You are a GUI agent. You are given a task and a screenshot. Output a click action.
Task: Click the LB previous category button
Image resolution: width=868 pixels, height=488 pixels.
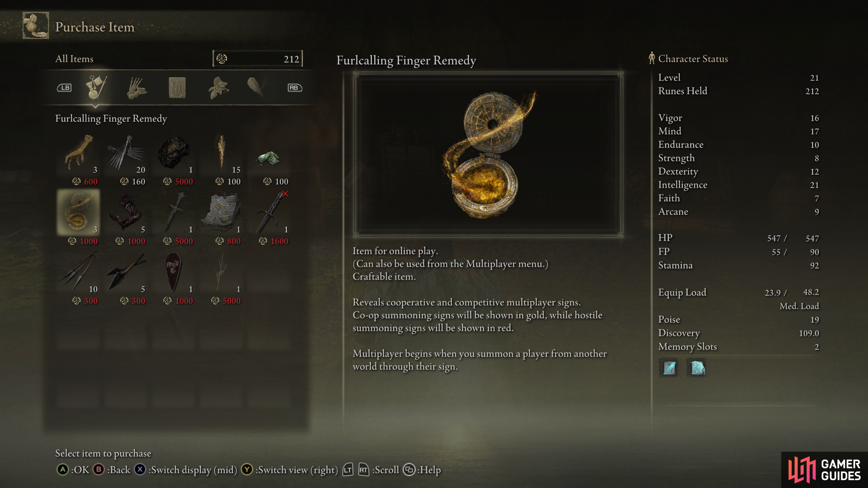(64, 88)
